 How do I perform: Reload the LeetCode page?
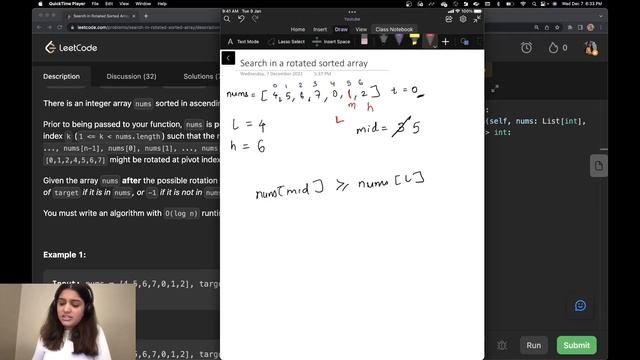(60, 27)
